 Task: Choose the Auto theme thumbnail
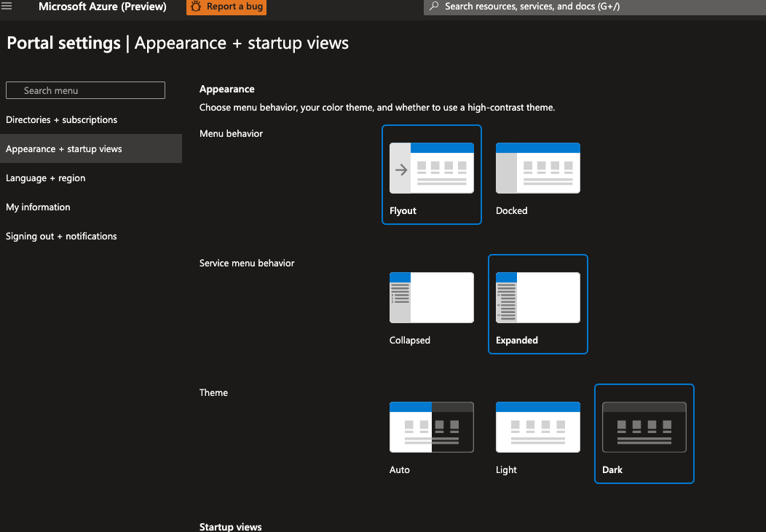(x=431, y=427)
